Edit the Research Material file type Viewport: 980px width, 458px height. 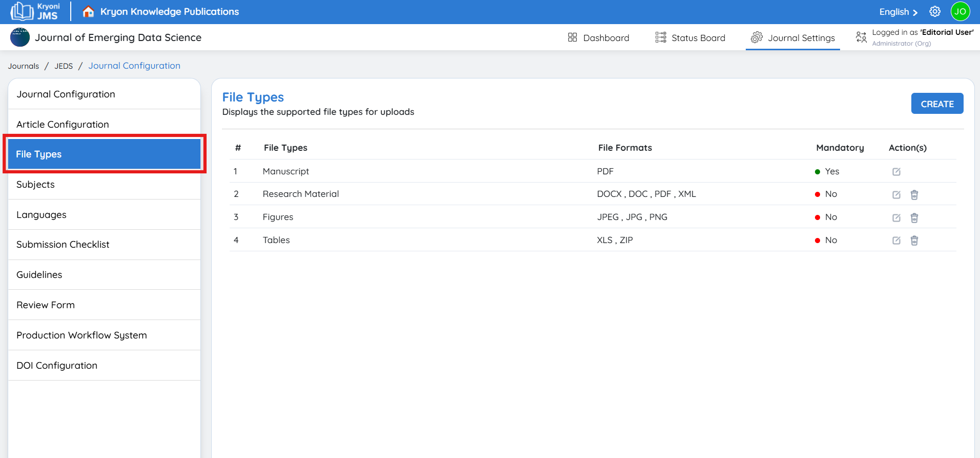point(896,195)
